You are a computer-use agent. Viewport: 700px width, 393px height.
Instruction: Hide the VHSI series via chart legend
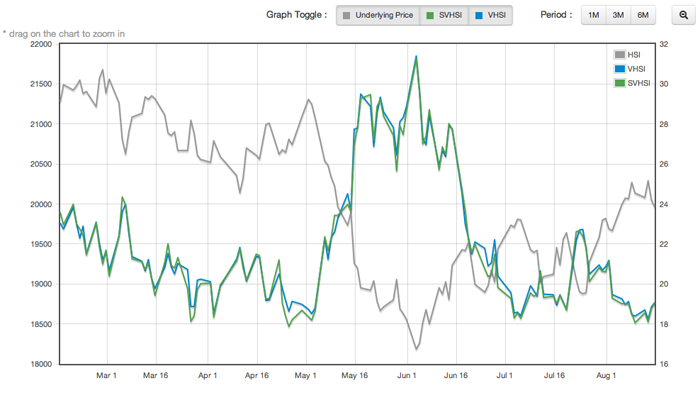pyautogui.click(x=630, y=69)
